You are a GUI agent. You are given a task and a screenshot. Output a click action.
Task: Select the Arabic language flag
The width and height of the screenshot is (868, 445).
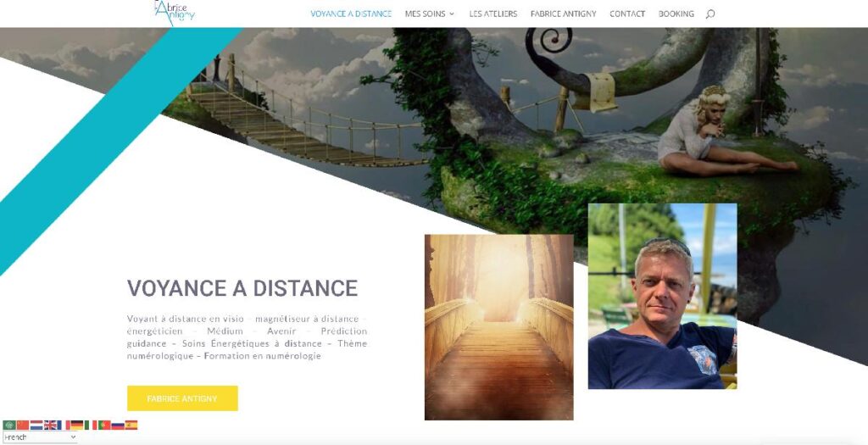(8, 425)
